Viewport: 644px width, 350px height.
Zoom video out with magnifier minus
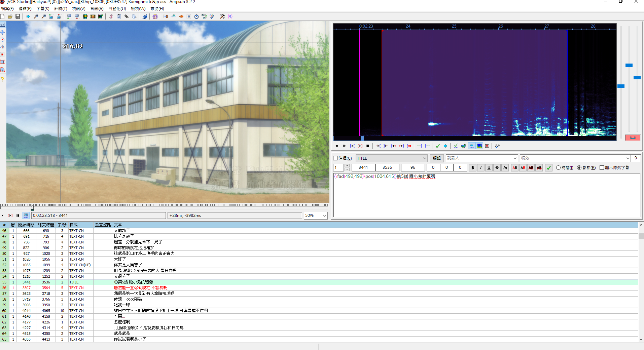pos(44,16)
